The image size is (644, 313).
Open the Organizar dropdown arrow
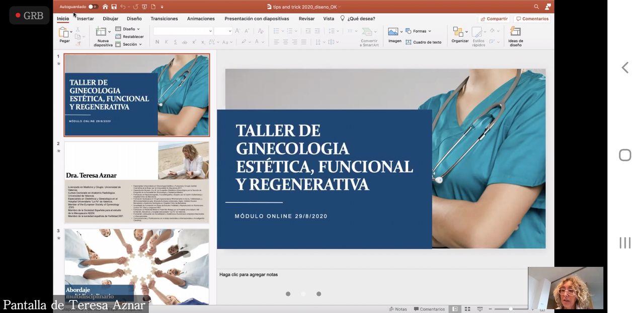(x=466, y=32)
